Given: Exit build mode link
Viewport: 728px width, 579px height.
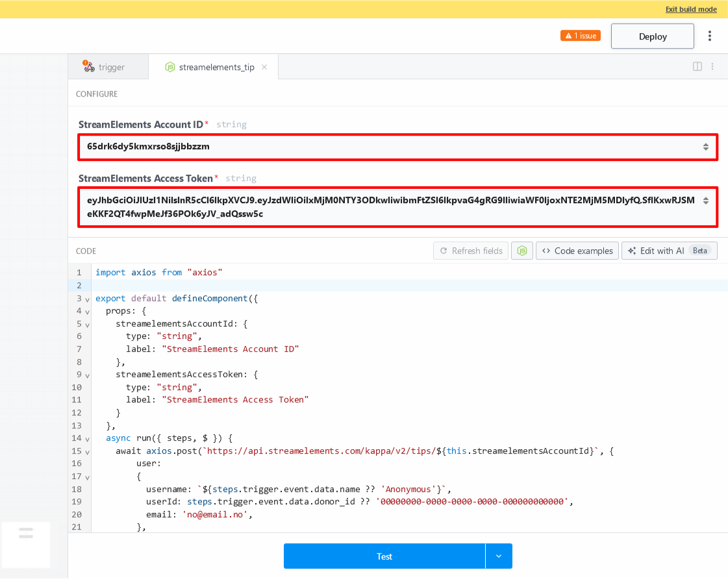Looking at the screenshot, I should pyautogui.click(x=691, y=9).
